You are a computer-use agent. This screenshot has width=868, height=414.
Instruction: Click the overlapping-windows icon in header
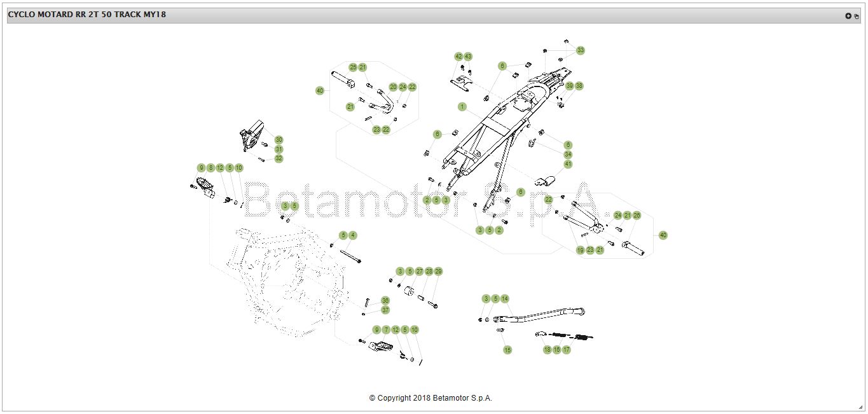click(857, 16)
